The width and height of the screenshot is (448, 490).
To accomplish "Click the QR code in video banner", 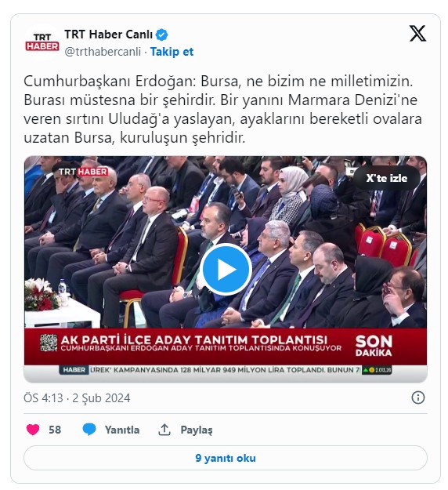I will (x=49, y=343).
